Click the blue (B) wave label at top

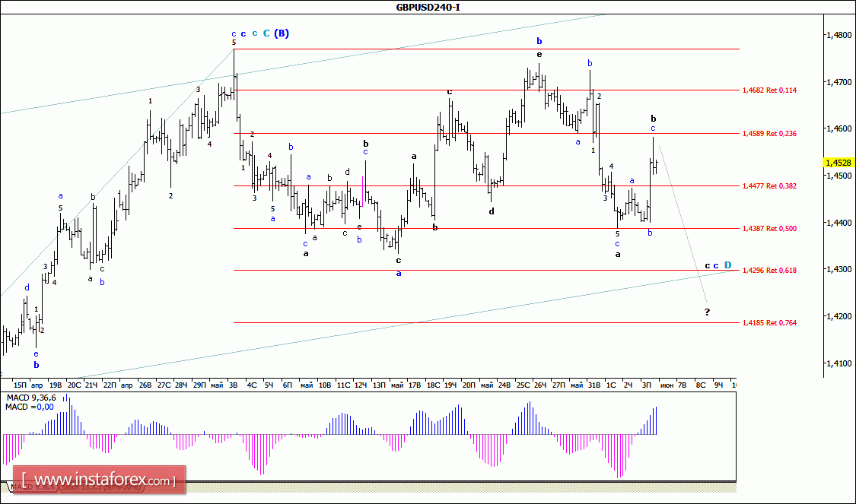[282, 33]
